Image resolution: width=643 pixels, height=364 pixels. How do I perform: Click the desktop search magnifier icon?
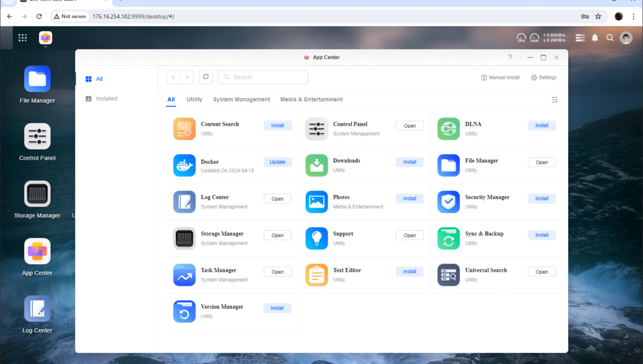(610, 38)
